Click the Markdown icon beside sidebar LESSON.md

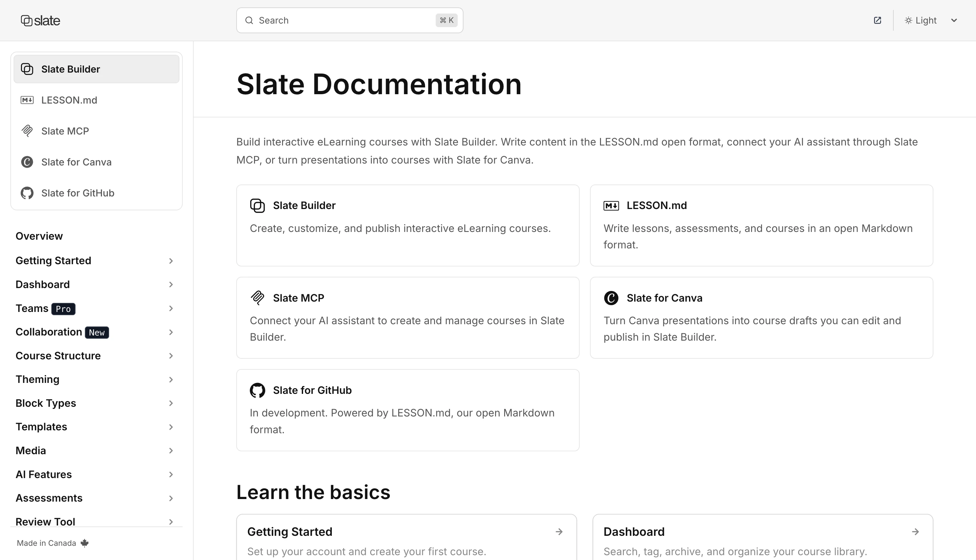point(27,100)
